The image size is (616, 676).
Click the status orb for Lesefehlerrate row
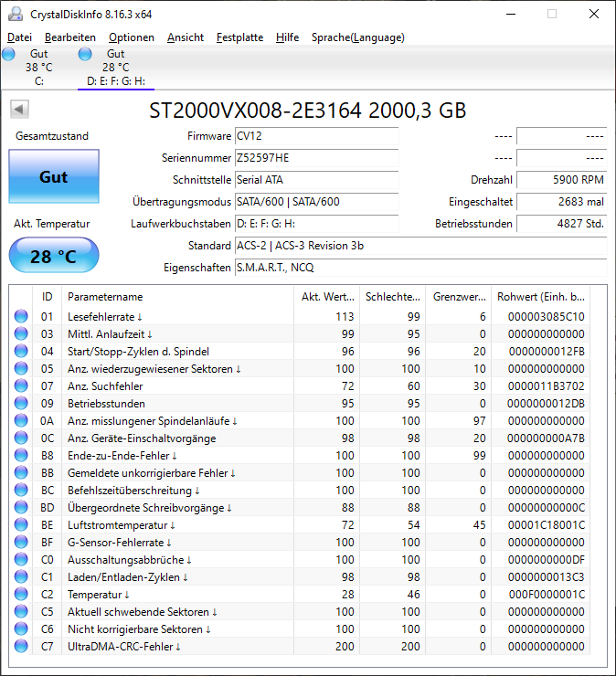pos(21,316)
